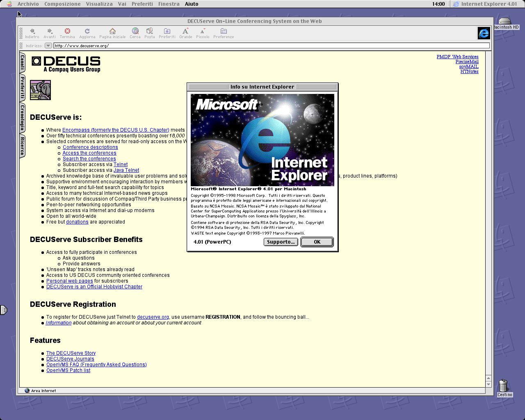Open Internet Explorer 4.01 application menu
525x420 pixels.
click(485, 4)
